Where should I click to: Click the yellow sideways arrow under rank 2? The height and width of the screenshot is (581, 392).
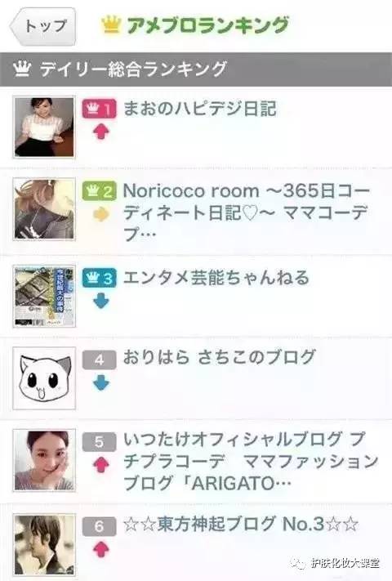[x=101, y=214]
